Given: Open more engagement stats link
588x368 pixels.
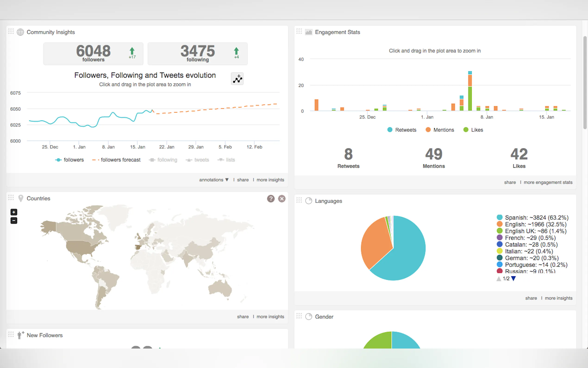Looking at the screenshot, I should click(548, 182).
